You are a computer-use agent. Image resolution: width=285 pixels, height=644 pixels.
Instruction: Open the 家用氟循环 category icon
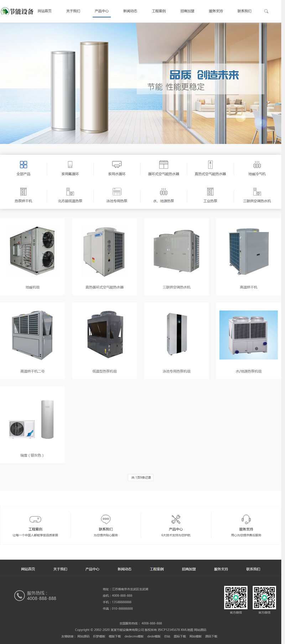(70, 164)
